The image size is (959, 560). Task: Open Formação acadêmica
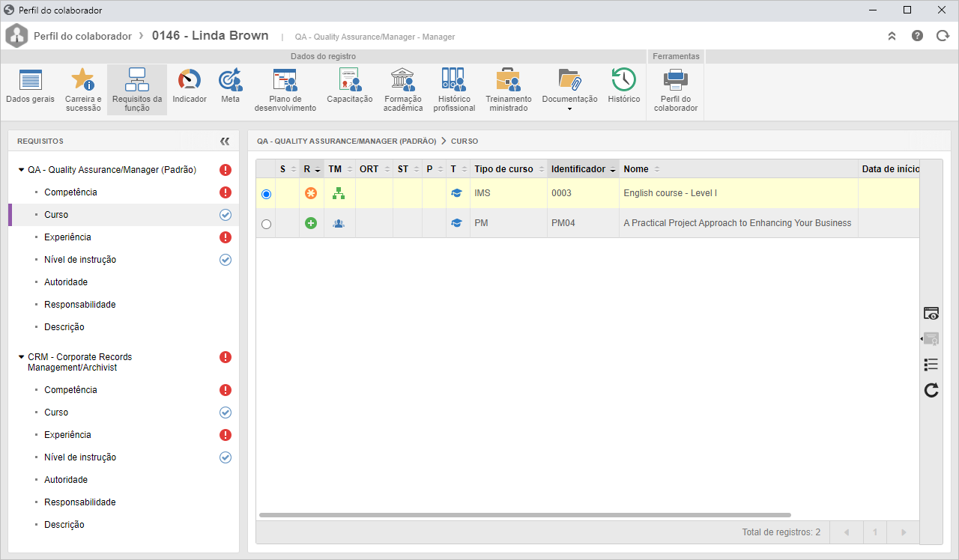pyautogui.click(x=403, y=90)
